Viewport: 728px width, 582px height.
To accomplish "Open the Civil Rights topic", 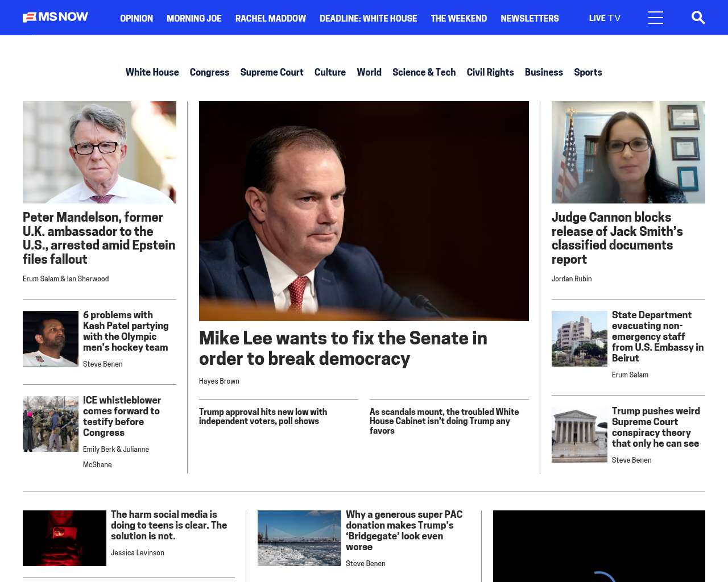I will pyautogui.click(x=490, y=72).
